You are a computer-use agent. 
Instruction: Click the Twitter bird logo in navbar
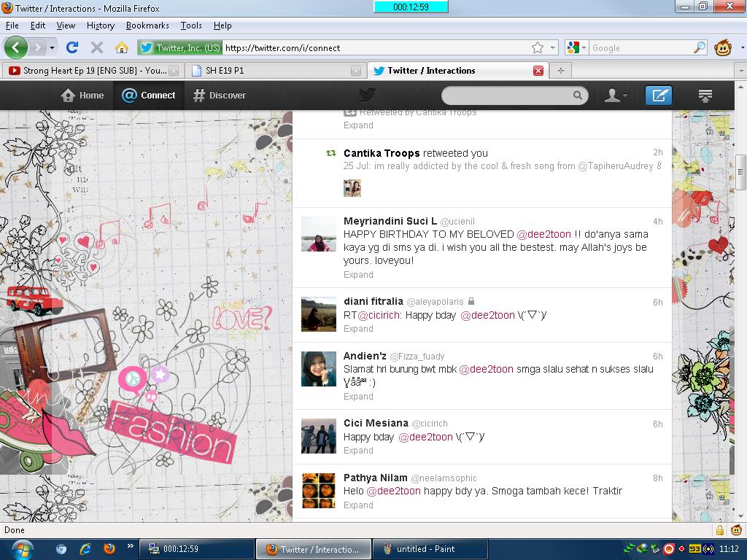click(x=367, y=96)
